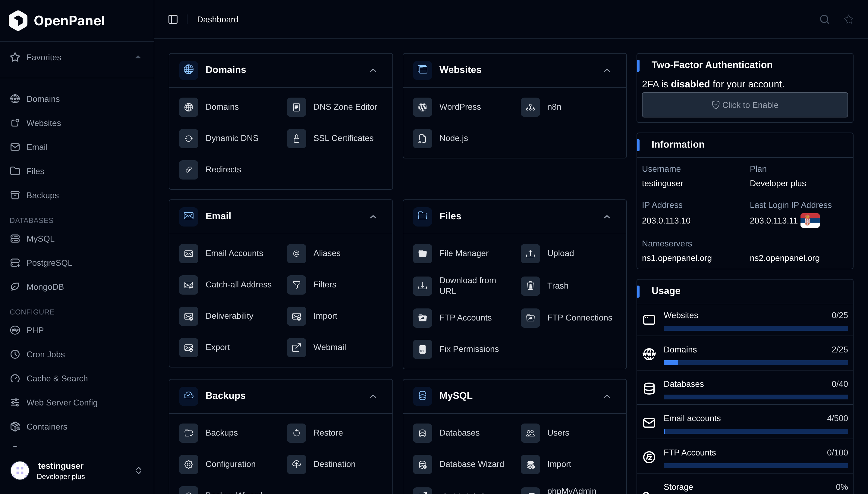The width and height of the screenshot is (868, 494).
Task: Open Webmail external link icon
Action: tap(296, 347)
